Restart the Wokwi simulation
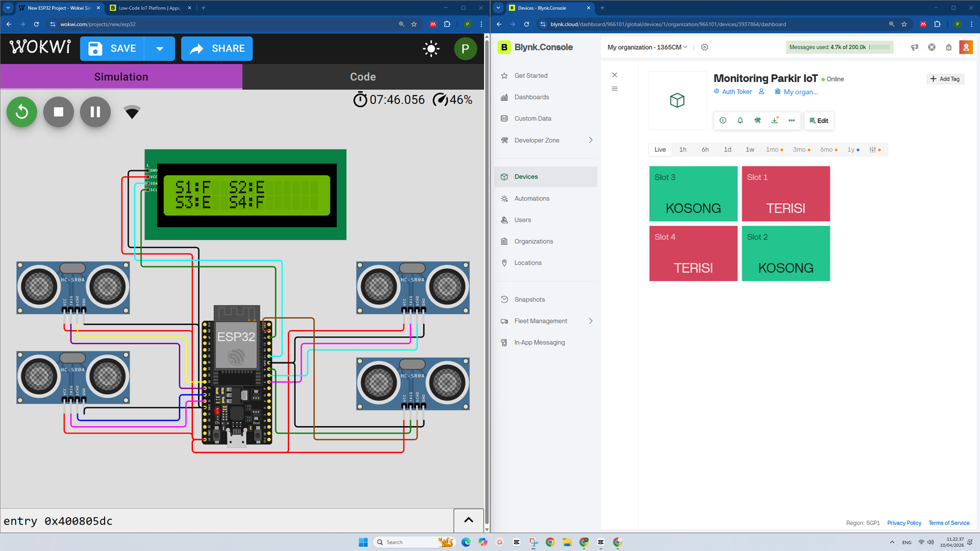 22,112
